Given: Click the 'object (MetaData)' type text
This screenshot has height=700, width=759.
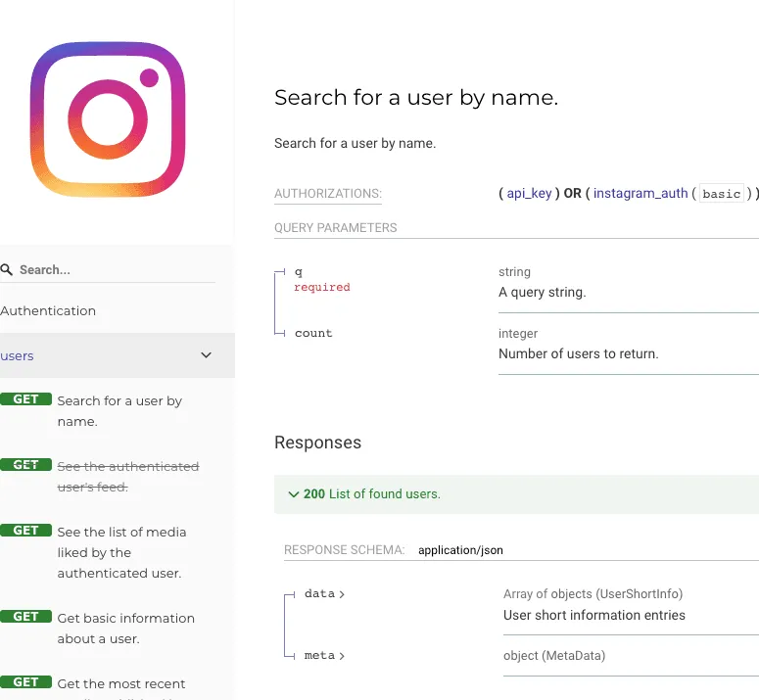Looking at the screenshot, I should pyautogui.click(x=554, y=656).
